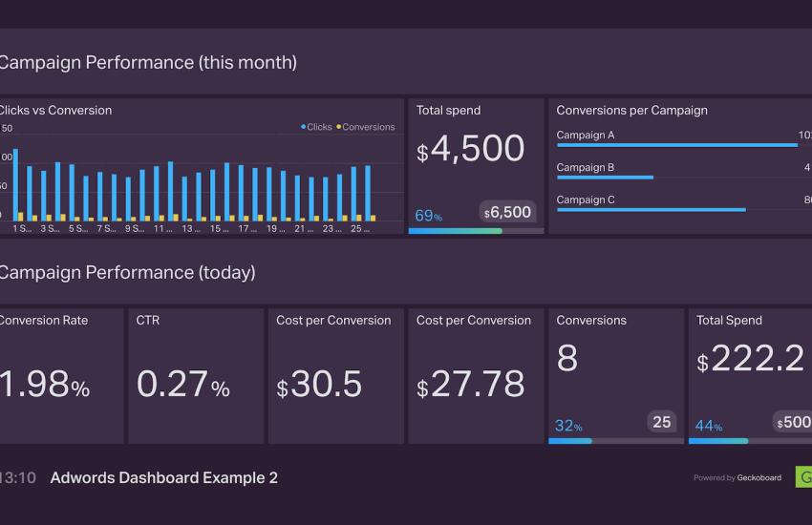The width and height of the screenshot is (812, 525).
Task: Click the Campaign Performance (this month) heading
Action: (x=148, y=63)
